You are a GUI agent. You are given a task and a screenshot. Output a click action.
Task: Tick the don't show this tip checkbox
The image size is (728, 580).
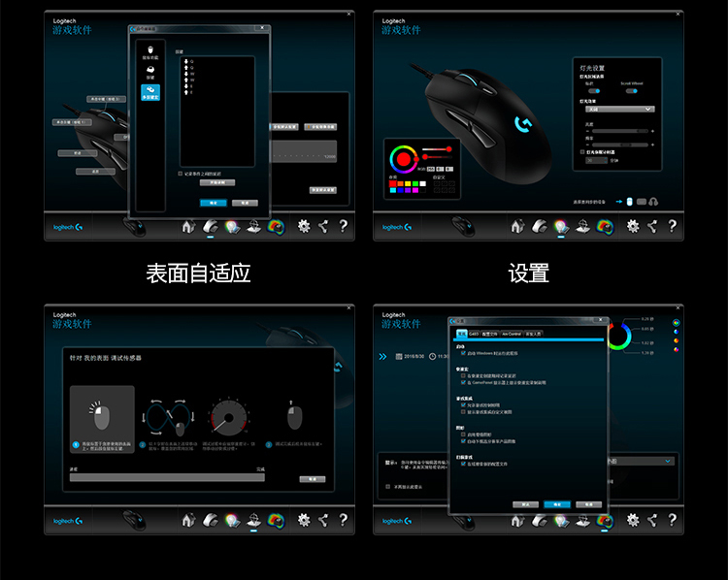388,487
